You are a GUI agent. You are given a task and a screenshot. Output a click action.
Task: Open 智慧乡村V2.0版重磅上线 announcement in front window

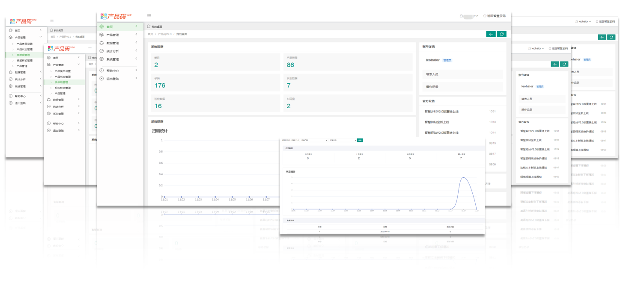click(x=441, y=112)
